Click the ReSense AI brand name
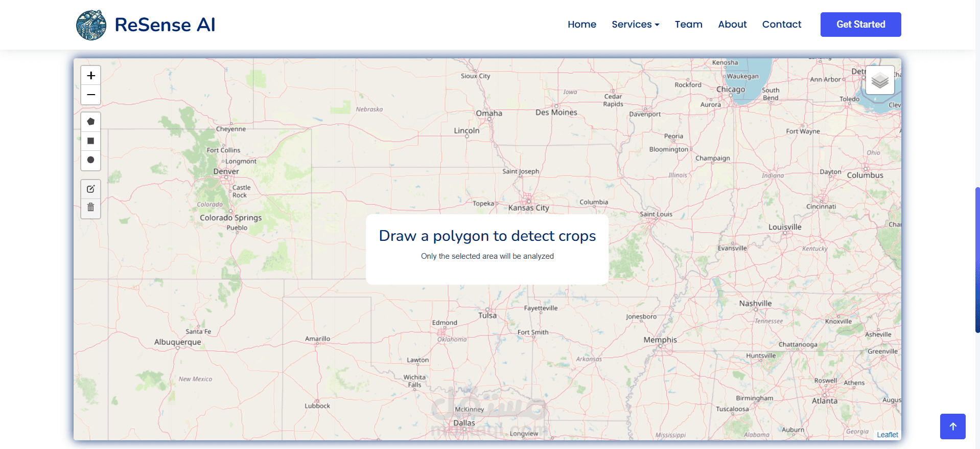This screenshot has width=980, height=449. [165, 25]
